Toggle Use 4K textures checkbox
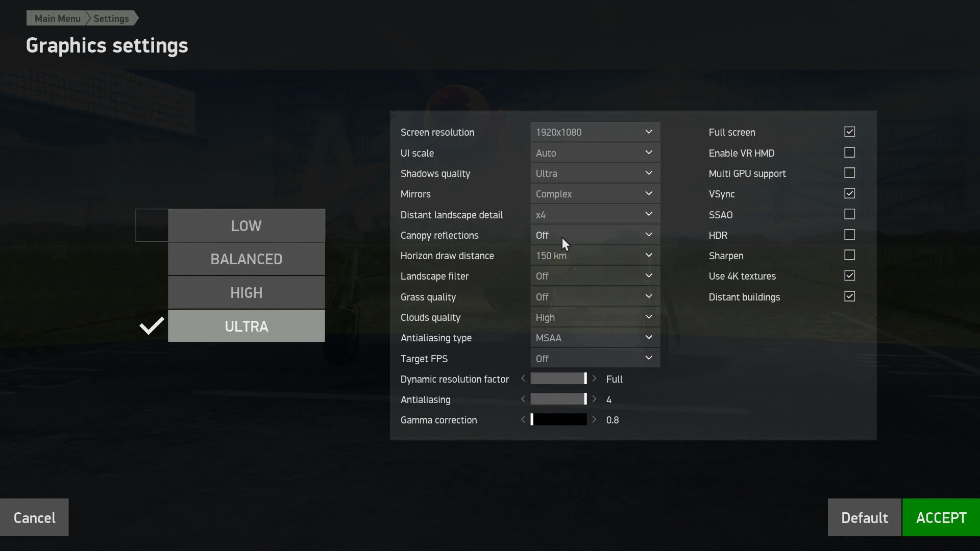Image resolution: width=980 pixels, height=551 pixels. point(849,275)
